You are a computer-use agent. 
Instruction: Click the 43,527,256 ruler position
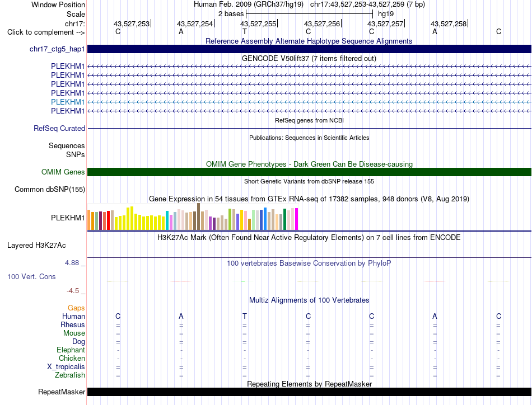click(322, 23)
